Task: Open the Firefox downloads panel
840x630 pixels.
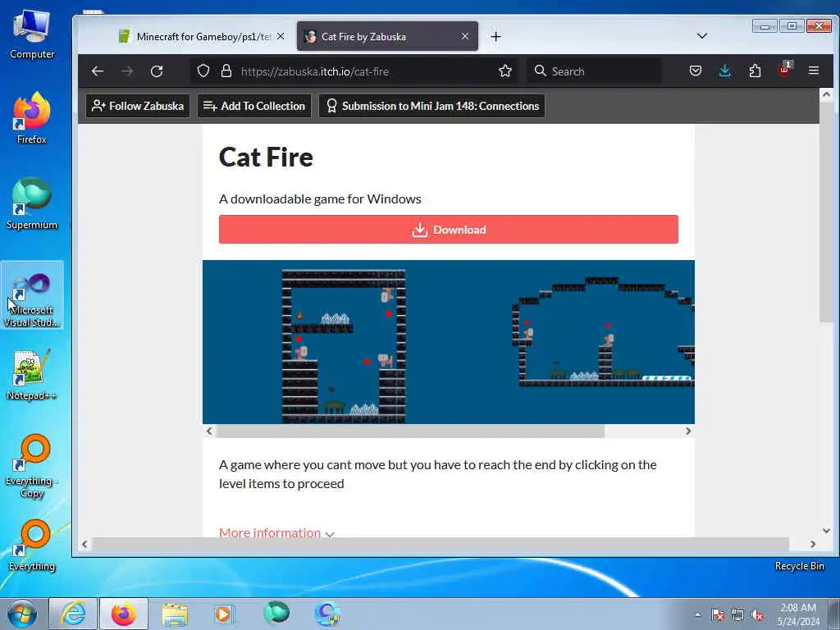Action: click(724, 71)
